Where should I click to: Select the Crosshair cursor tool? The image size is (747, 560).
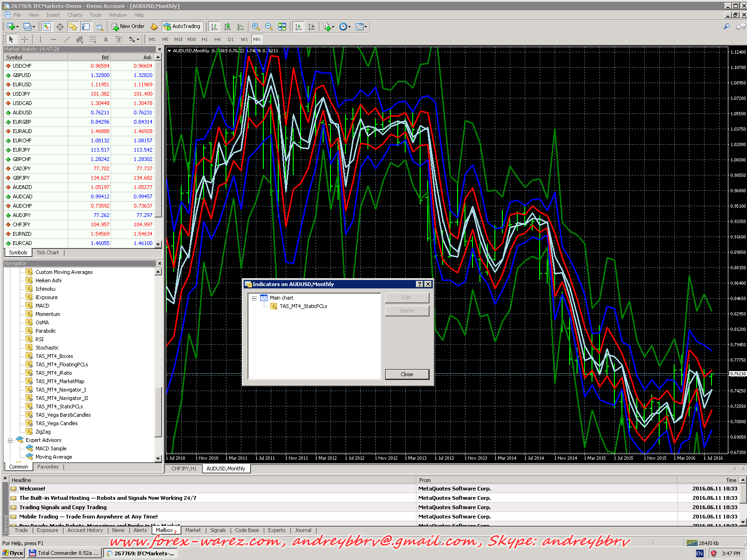(x=24, y=40)
